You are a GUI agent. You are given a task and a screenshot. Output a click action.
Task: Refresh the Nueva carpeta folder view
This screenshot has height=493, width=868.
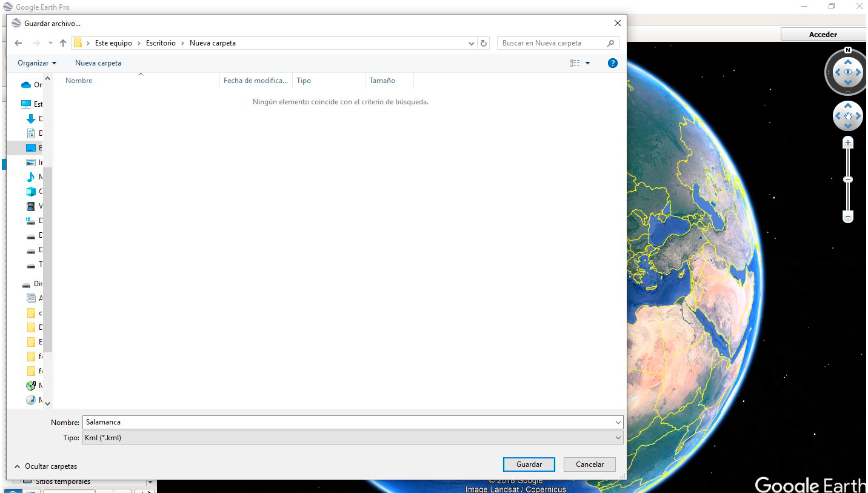click(x=484, y=43)
